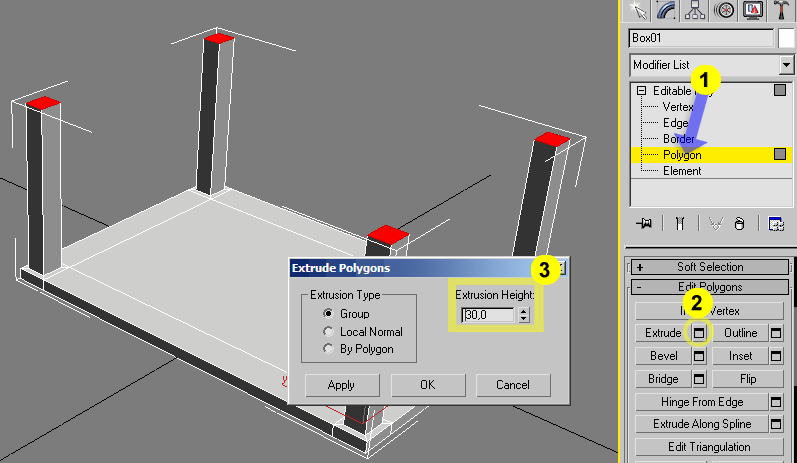Image resolution: width=797 pixels, height=463 pixels.
Task: Select the Group extrusion type
Action: [327, 314]
